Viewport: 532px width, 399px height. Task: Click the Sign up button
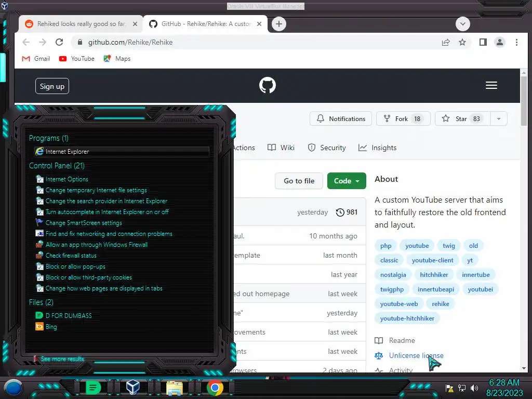pos(52,86)
